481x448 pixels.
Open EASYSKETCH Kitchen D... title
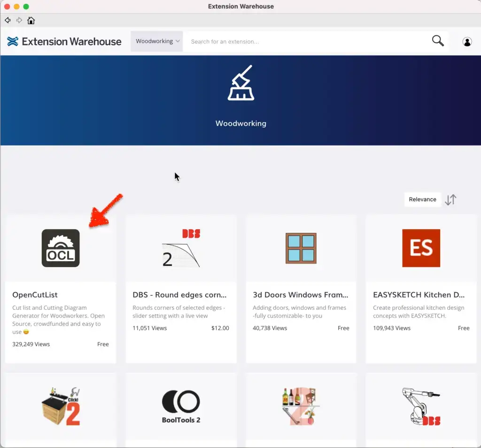pos(419,295)
